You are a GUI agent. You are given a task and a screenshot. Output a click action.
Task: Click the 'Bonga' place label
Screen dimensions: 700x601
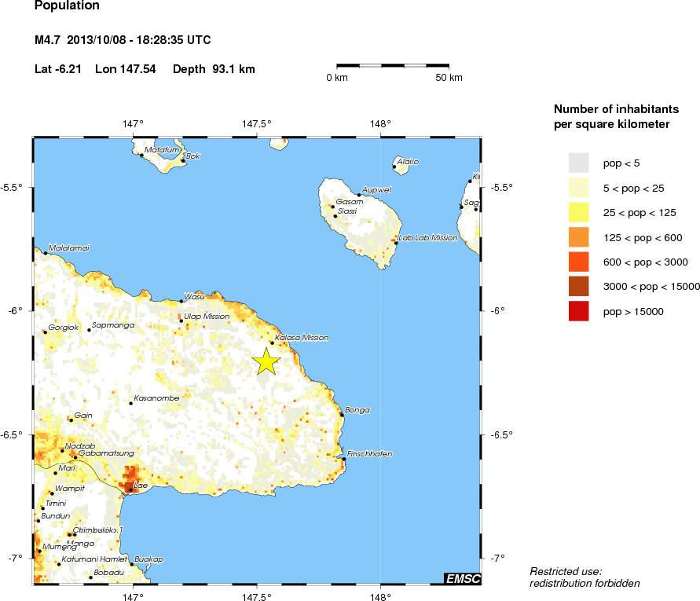pos(357,410)
